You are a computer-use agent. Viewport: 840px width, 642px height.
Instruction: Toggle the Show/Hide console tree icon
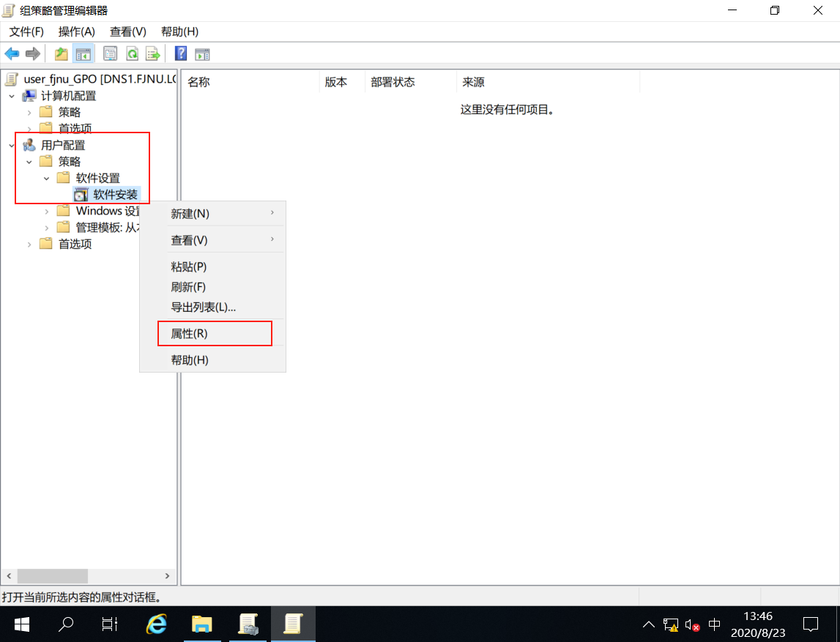83,53
